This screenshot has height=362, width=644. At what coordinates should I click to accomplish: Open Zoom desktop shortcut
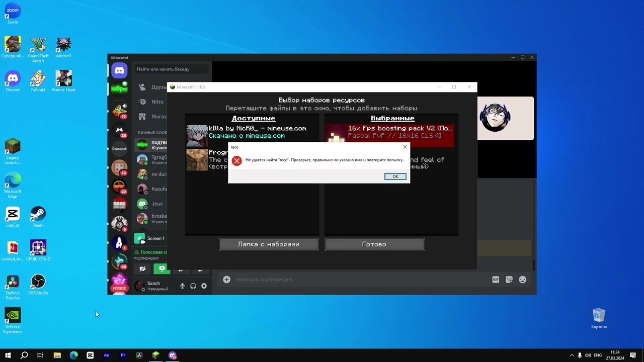tap(13, 14)
